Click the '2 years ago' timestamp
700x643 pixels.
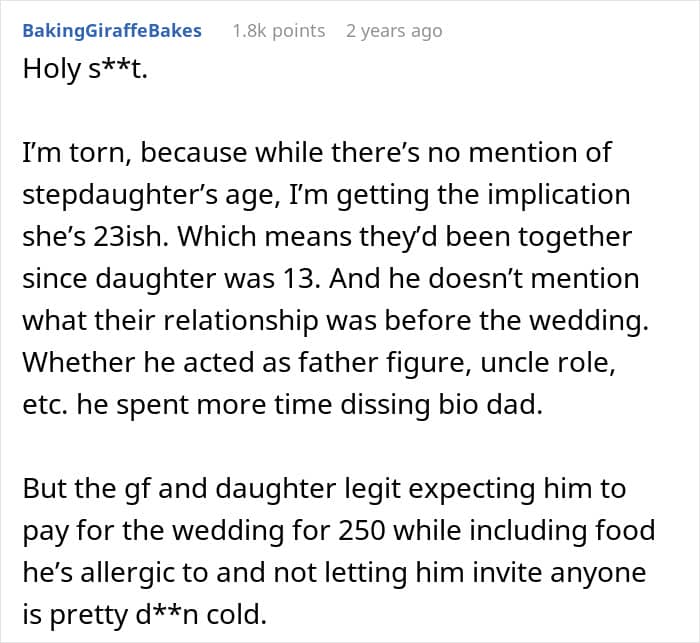coord(393,31)
